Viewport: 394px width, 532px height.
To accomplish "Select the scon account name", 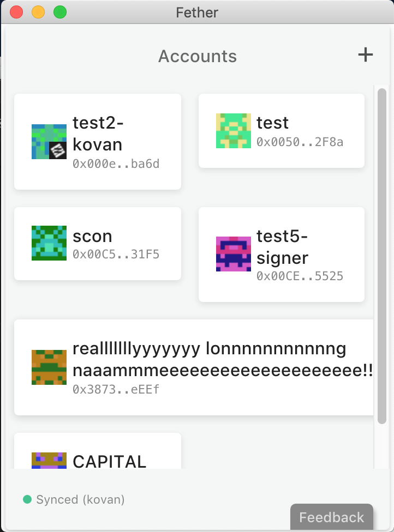I will coord(92,236).
